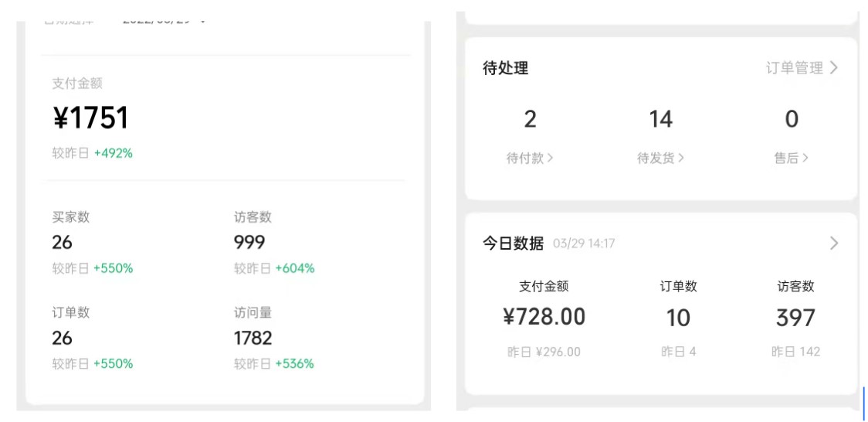Screen dimensions: 868x422
Task: Select the pending payment count 2
Action: coord(530,120)
